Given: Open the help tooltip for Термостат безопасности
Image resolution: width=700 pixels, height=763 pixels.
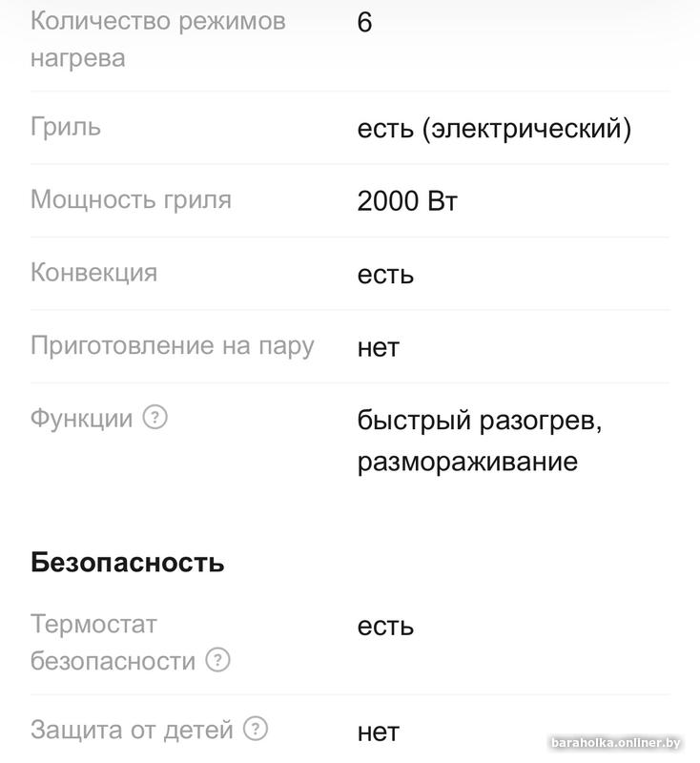Looking at the screenshot, I should 218,660.
